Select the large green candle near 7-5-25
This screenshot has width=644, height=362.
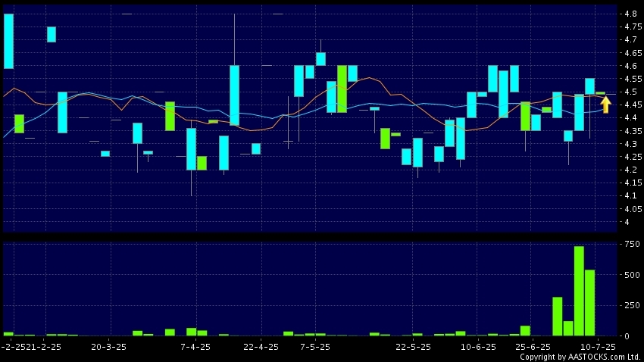coord(342,89)
